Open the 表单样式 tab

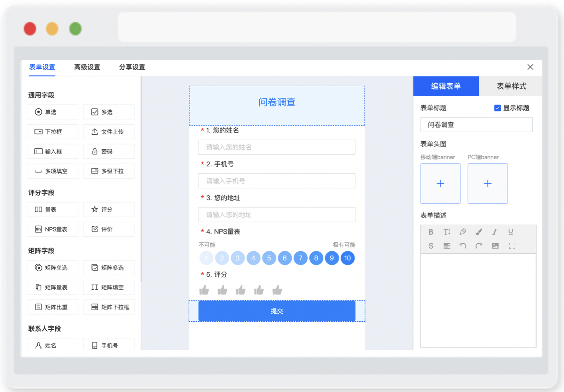coord(511,86)
